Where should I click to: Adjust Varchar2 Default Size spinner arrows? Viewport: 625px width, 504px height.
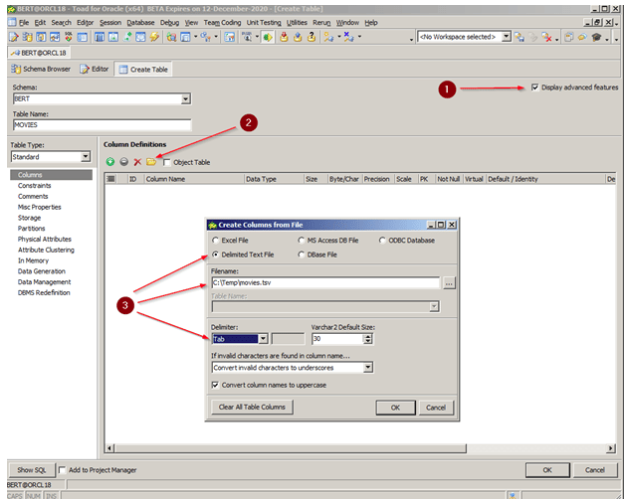point(368,339)
